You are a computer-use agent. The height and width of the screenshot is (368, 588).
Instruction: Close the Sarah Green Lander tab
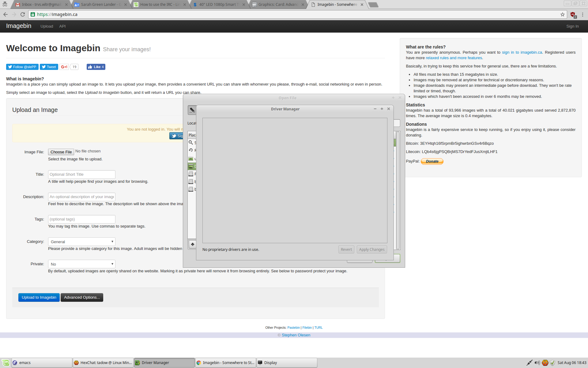pos(125,5)
